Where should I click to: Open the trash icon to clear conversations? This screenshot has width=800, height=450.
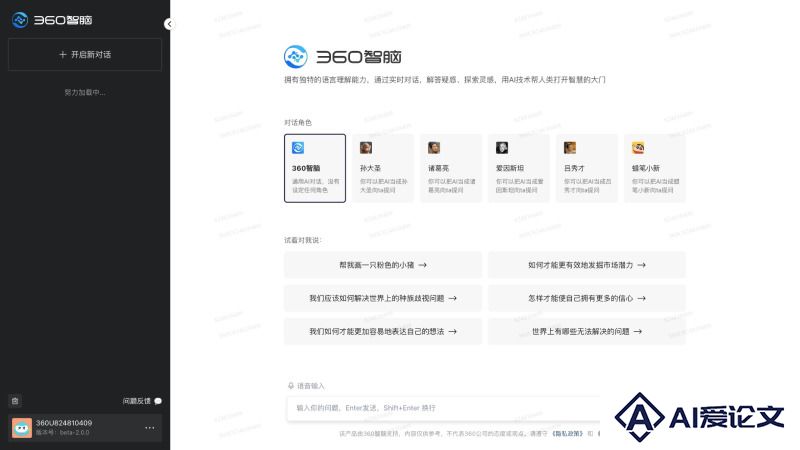pyautogui.click(x=15, y=401)
